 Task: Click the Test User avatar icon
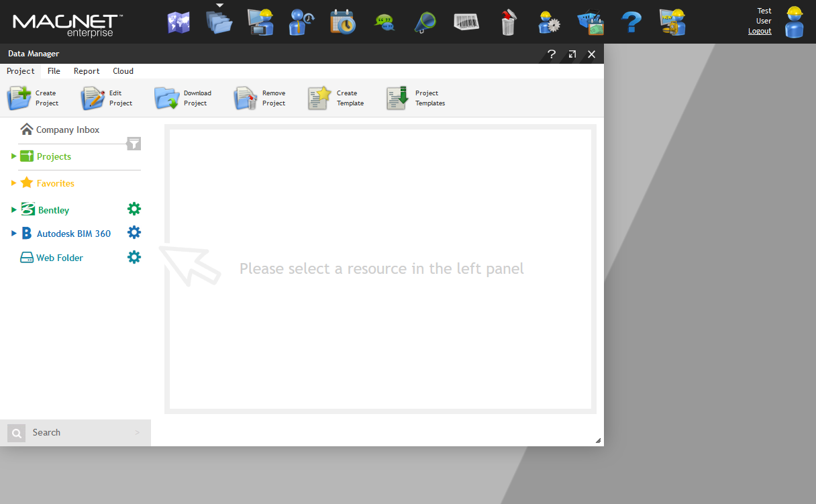point(795,22)
